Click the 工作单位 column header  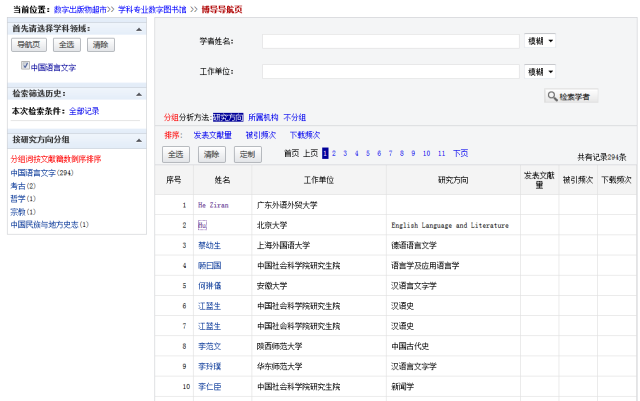click(x=319, y=180)
